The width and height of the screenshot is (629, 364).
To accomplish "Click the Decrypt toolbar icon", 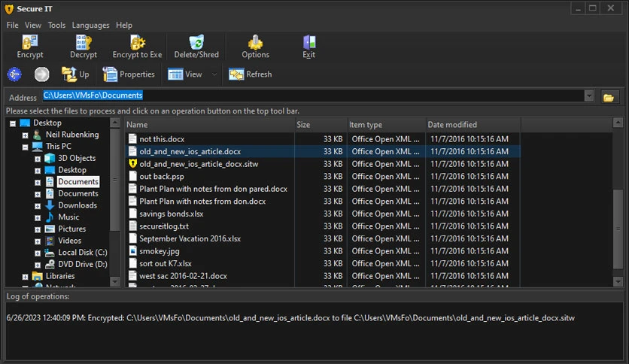I will click(x=84, y=43).
